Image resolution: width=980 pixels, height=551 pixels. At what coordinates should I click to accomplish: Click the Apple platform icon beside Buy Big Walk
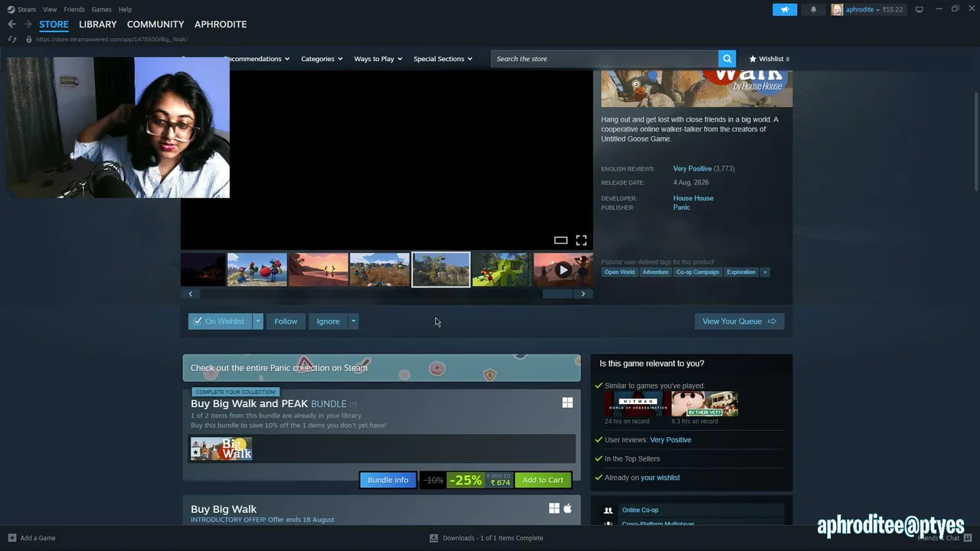(567, 508)
